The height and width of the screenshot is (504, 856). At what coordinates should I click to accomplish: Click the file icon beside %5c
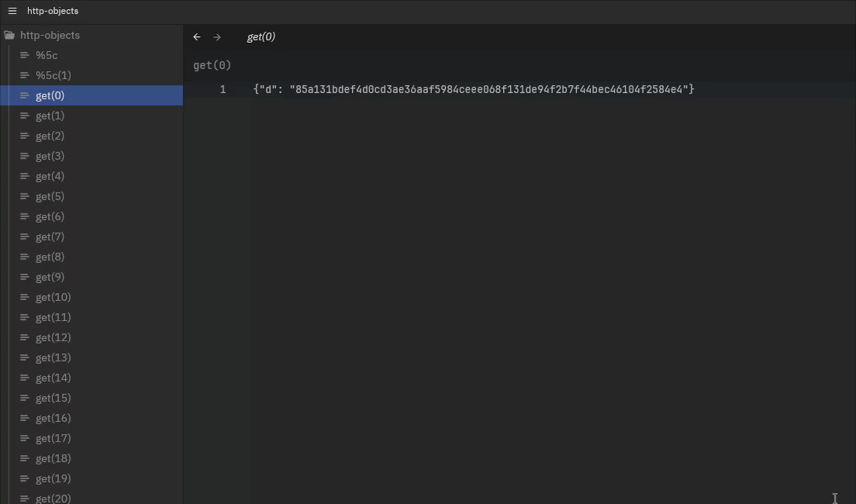click(24, 55)
